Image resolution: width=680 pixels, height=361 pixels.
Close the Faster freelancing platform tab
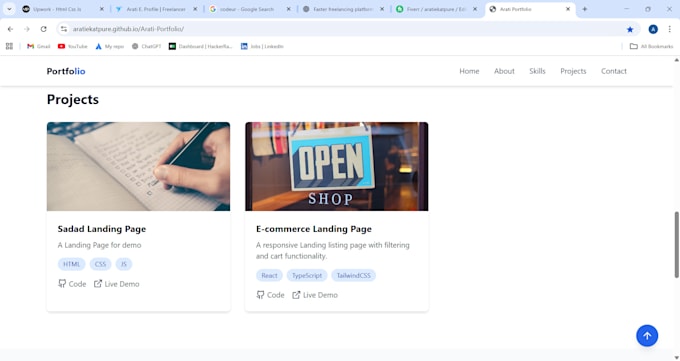pyautogui.click(x=382, y=9)
